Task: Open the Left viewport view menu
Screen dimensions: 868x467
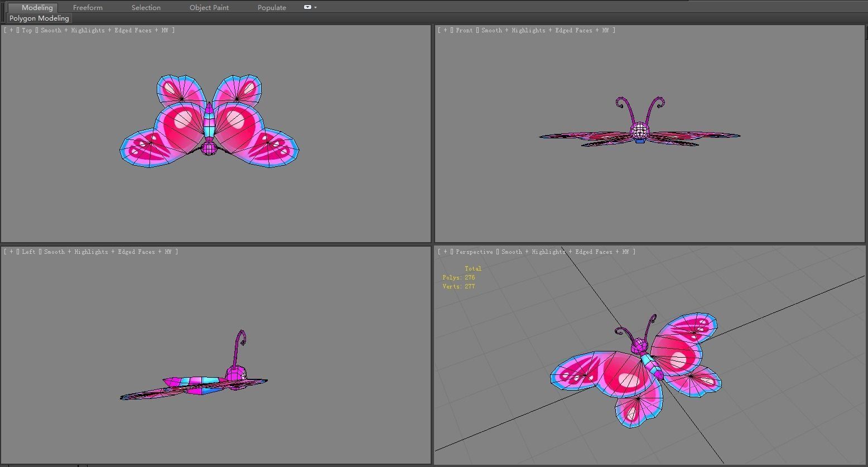Action: pyautogui.click(x=28, y=252)
